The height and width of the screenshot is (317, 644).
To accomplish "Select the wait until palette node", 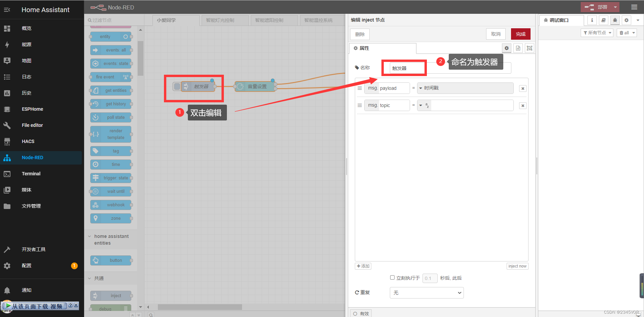I will tap(111, 191).
